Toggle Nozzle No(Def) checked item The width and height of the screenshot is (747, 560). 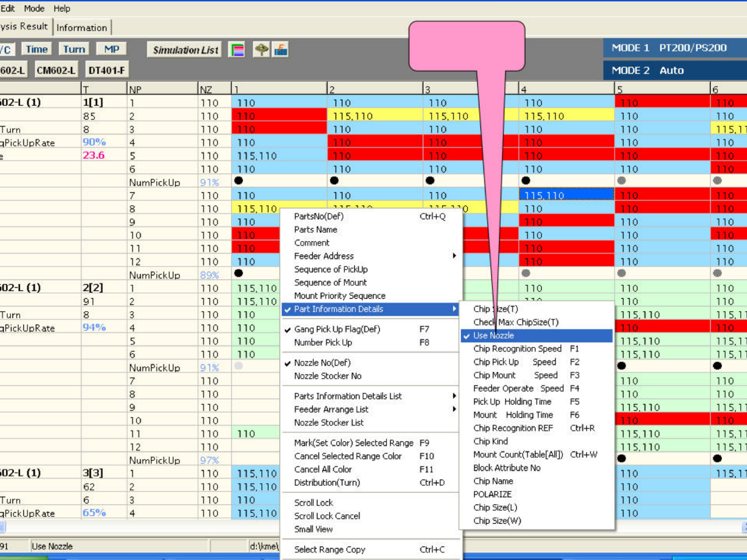tap(322, 363)
